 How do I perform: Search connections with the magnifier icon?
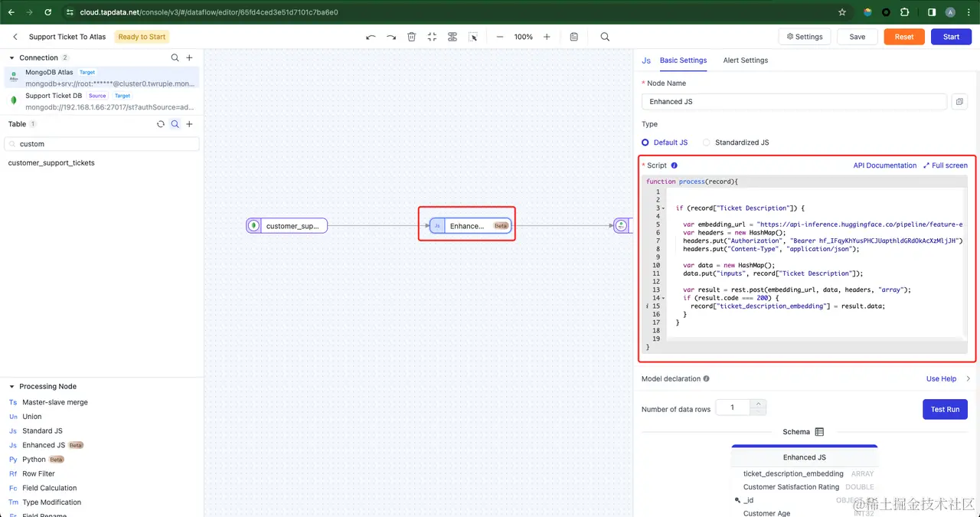coord(175,57)
